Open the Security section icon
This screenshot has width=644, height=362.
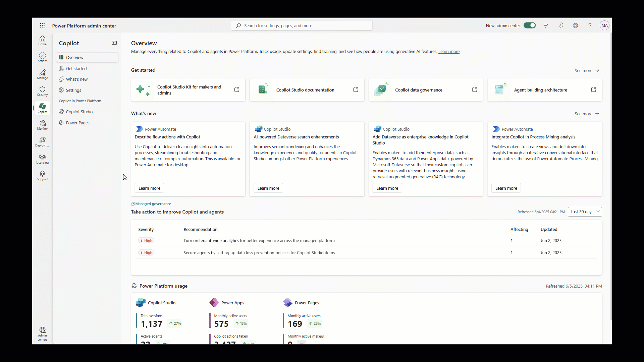[42, 91]
